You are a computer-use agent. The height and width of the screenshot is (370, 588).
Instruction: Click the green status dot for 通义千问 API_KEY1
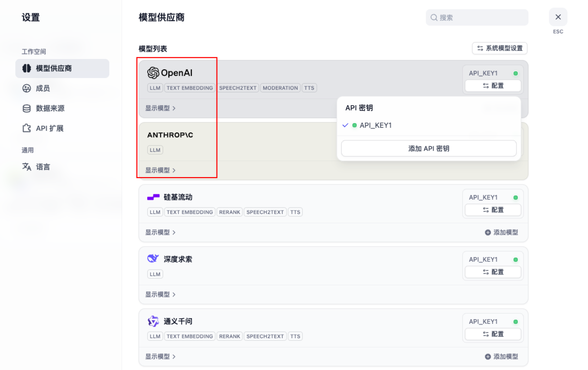pyautogui.click(x=516, y=322)
